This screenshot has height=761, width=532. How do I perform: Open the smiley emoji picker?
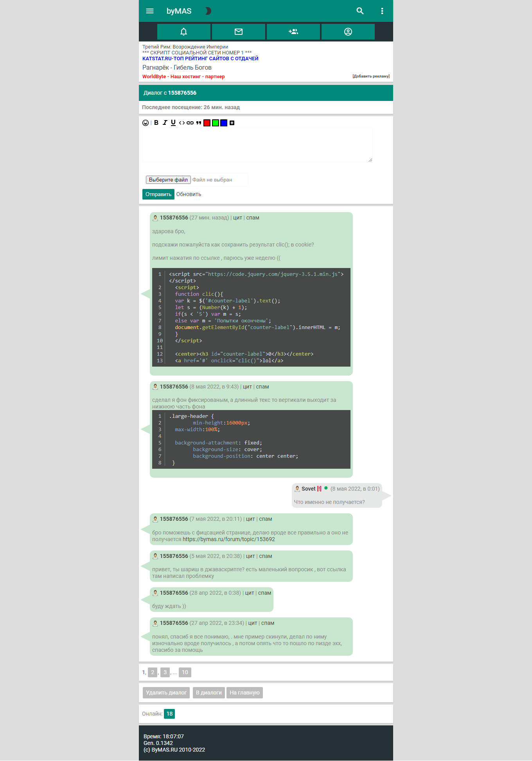[146, 123]
